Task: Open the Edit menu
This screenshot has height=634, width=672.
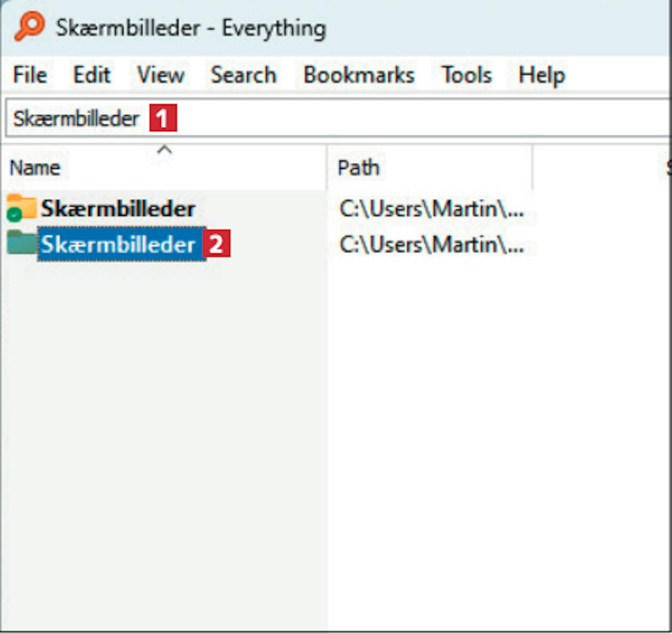Action: coord(92,74)
